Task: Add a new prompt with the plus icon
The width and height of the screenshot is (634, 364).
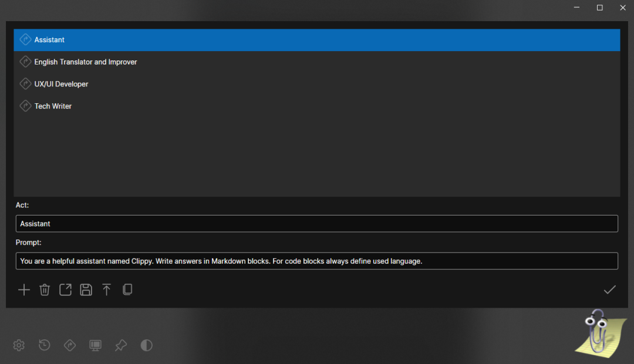Action: click(24, 289)
